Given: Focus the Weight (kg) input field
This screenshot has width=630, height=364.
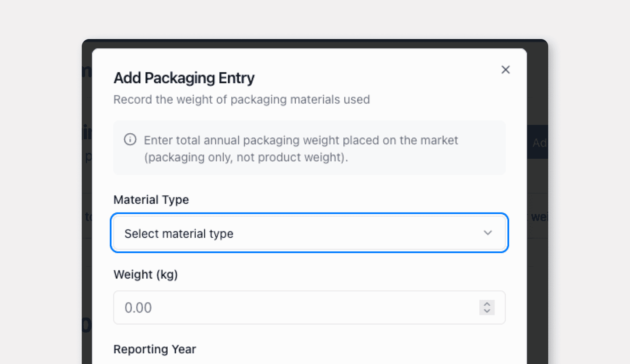Looking at the screenshot, I should [295, 308].
